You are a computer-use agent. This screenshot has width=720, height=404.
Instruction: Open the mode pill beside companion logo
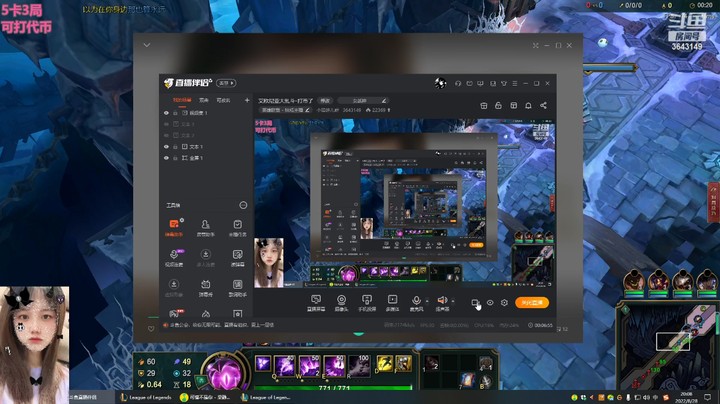pos(226,83)
